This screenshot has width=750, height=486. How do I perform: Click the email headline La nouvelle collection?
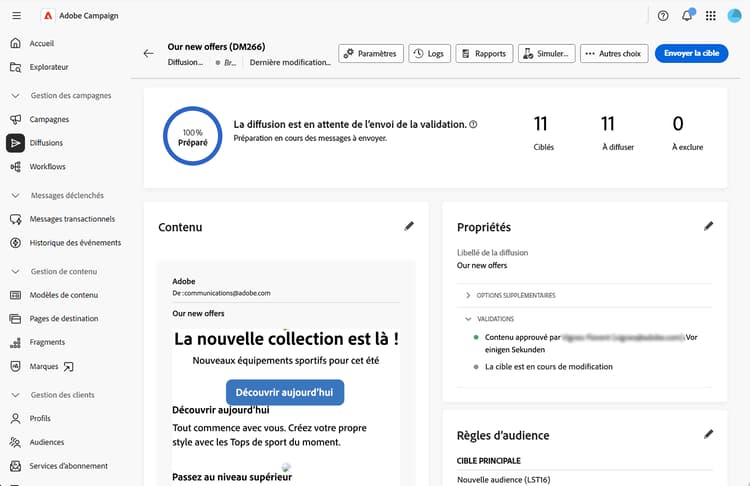pyautogui.click(x=286, y=339)
